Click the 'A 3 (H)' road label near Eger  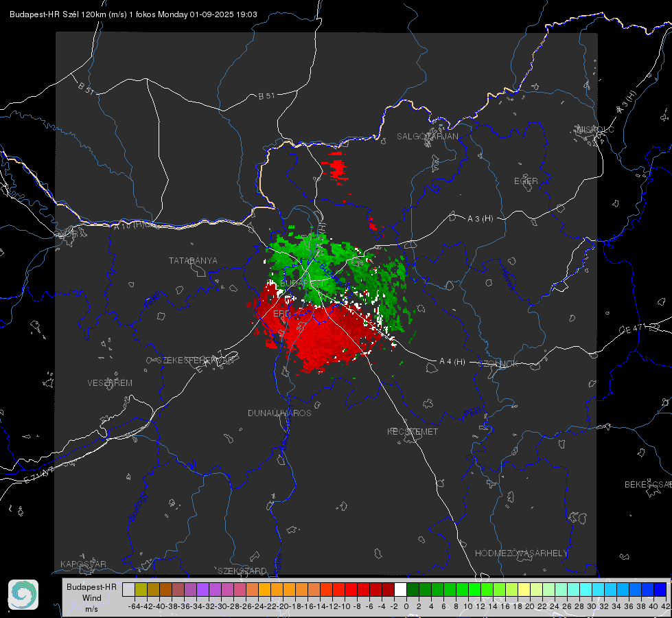pos(480,219)
